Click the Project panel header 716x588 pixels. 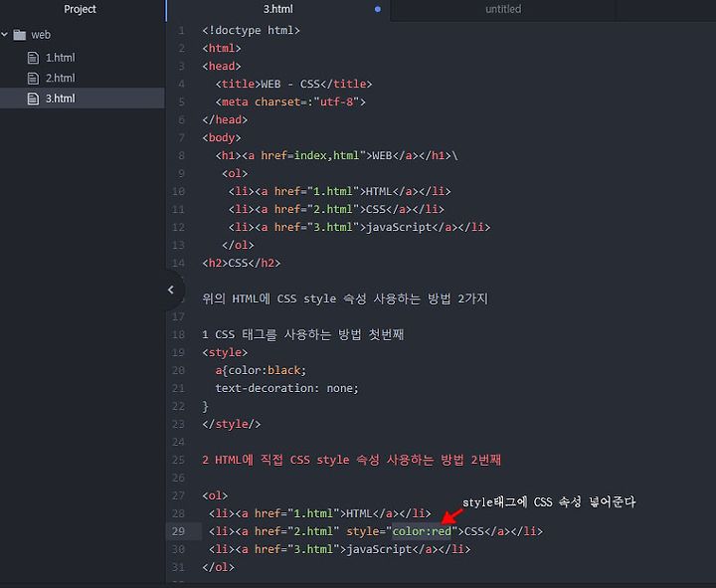pos(80,9)
